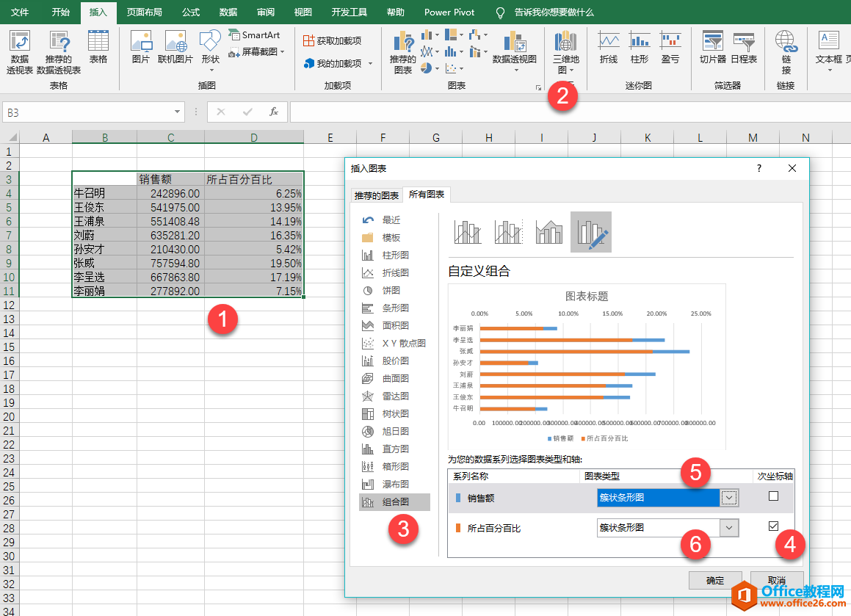851x616 pixels.
Task: Click the PivotTable icon in ribbon
Action: pyautogui.click(x=20, y=52)
